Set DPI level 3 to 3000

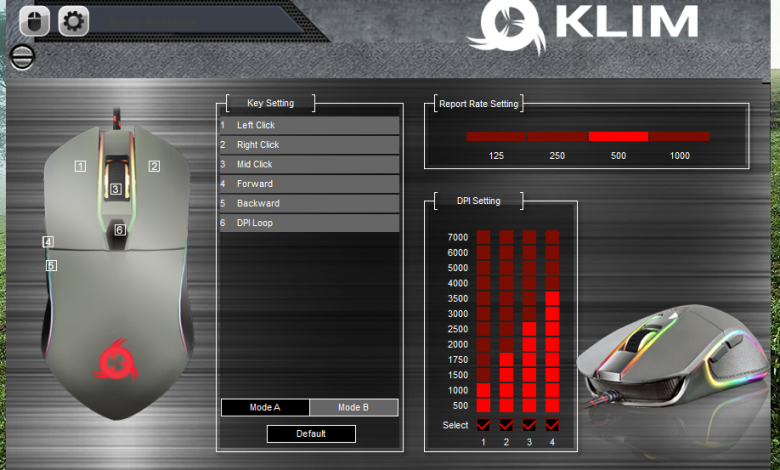tap(529, 314)
